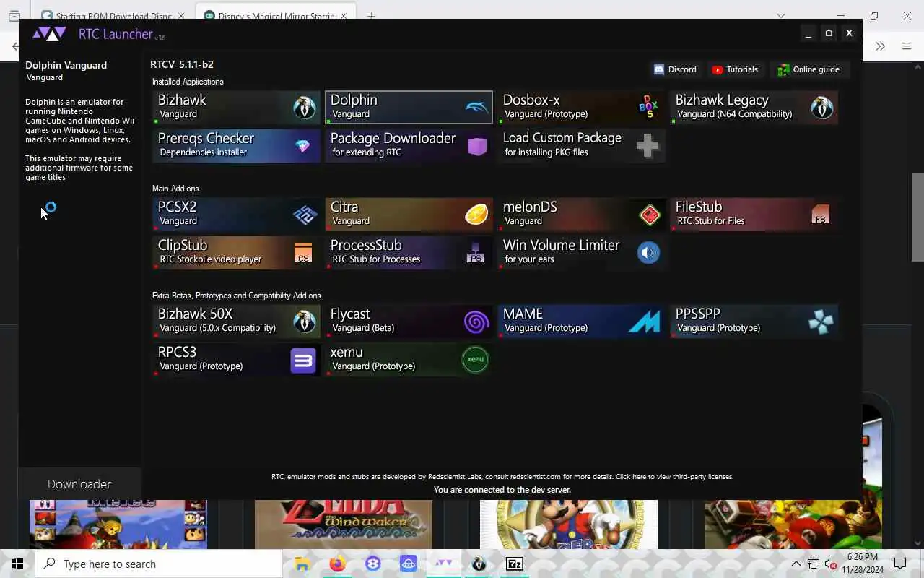924x578 pixels.
Task: Open 7-Zip from the taskbar
Action: pos(515,564)
